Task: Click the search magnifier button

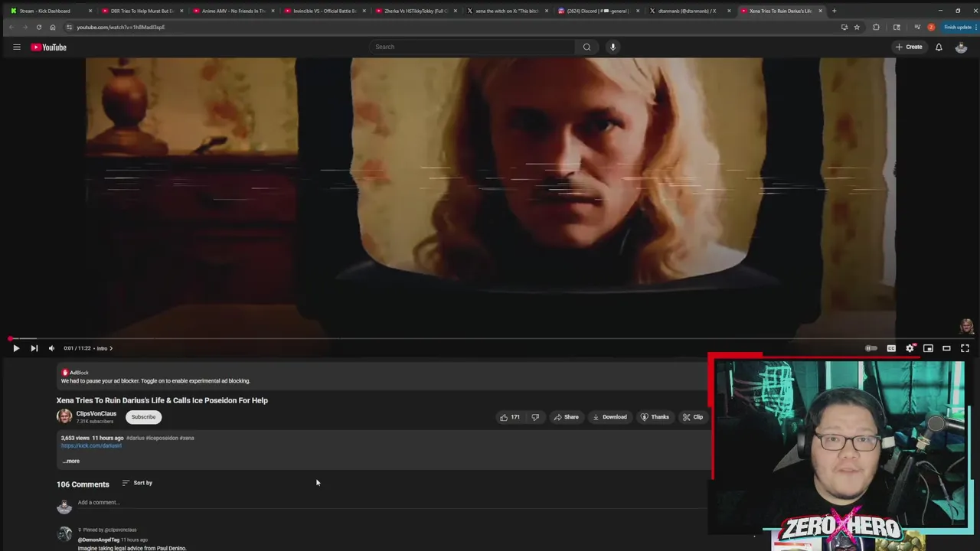Action: pyautogui.click(x=586, y=47)
